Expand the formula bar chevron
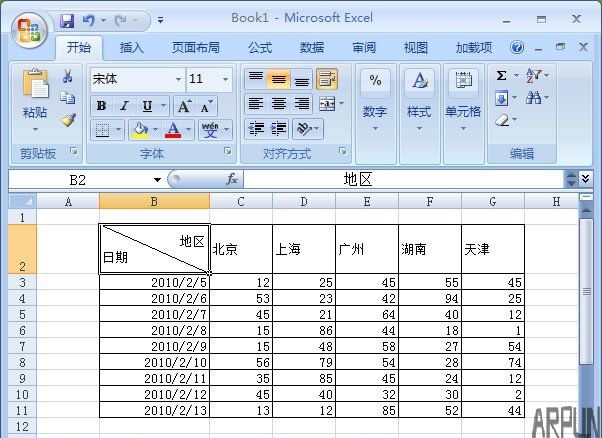 [585, 179]
